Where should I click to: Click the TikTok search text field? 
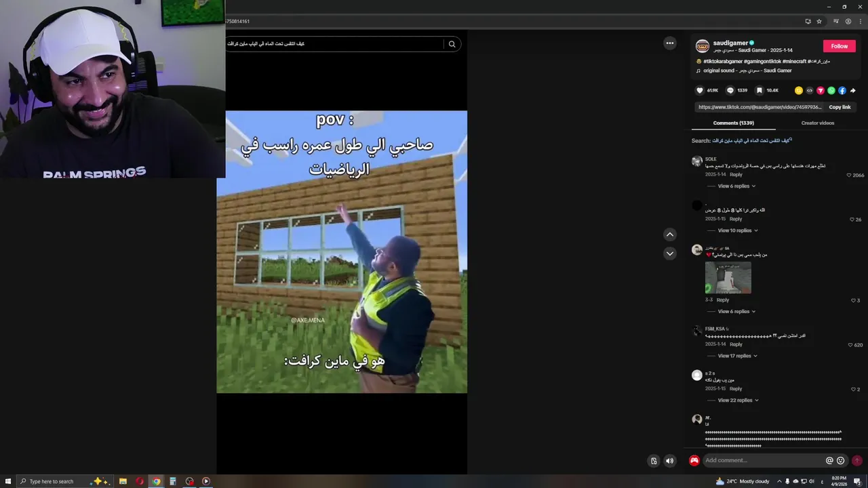334,44
